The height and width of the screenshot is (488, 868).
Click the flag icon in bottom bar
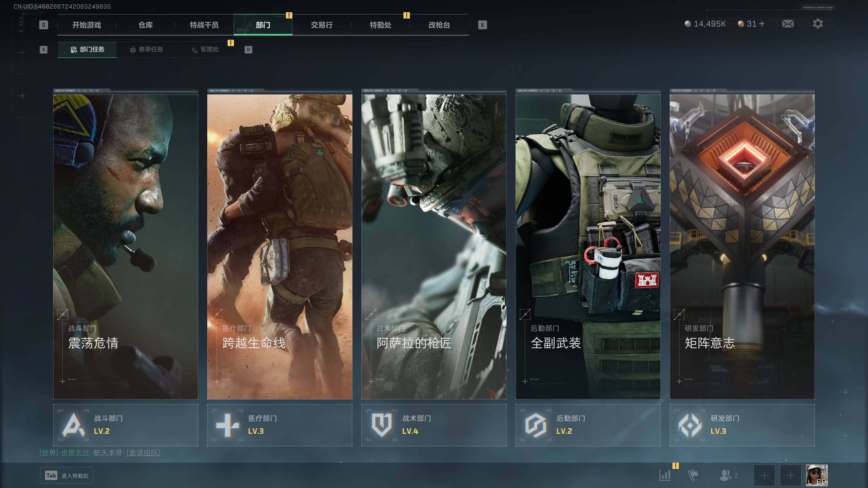pyautogui.click(x=693, y=475)
